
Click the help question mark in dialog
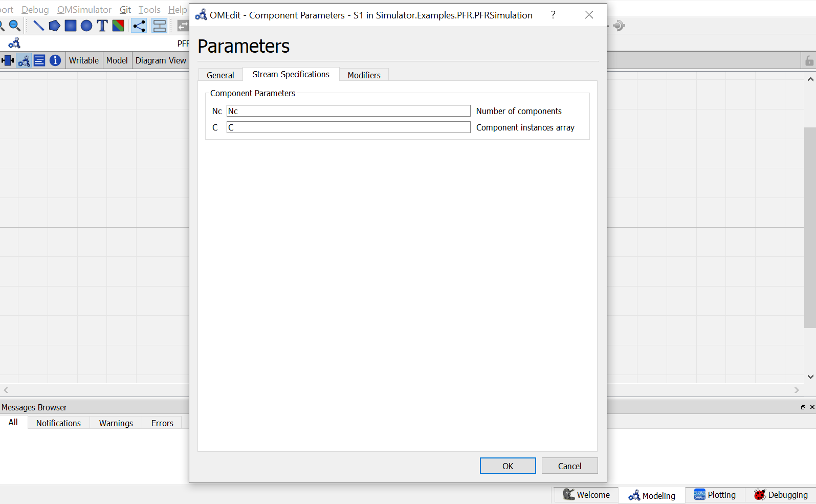click(553, 15)
